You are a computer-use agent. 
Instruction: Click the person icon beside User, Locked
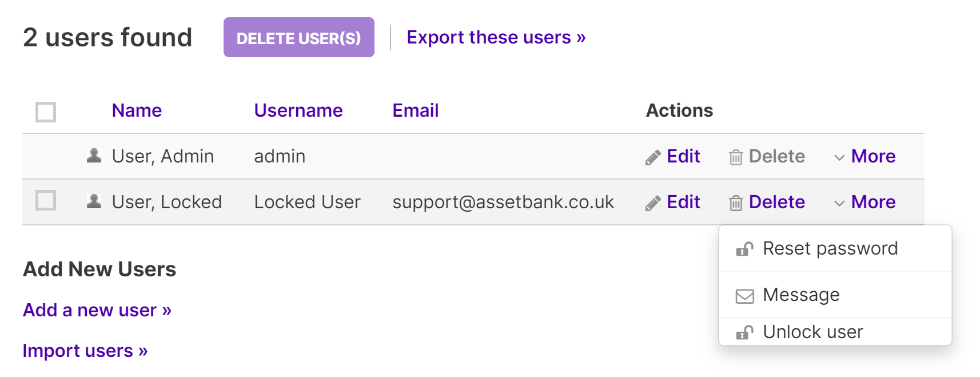pyautogui.click(x=94, y=201)
